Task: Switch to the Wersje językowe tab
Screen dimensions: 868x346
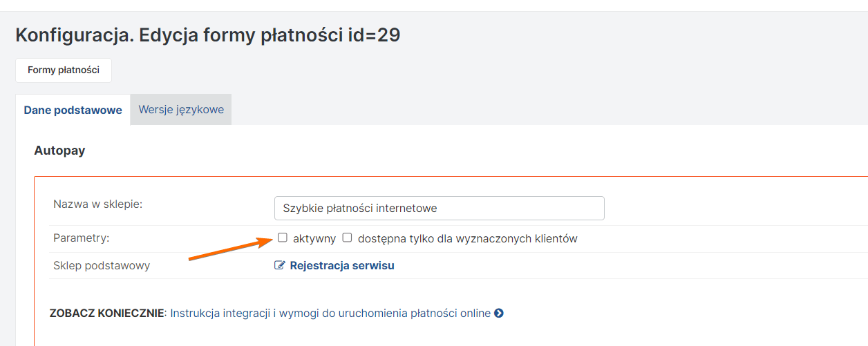Action: point(181,110)
